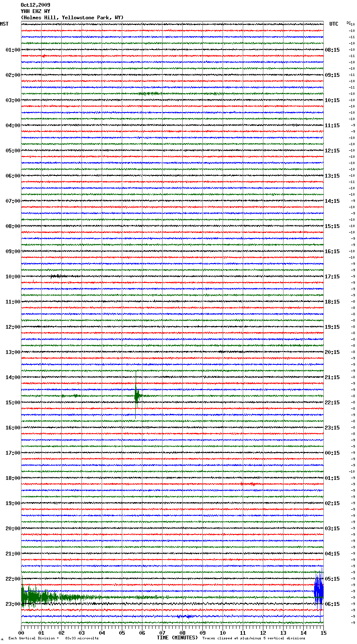Select the 14:00 MST time label
The width and height of the screenshot is (357, 644).
click(13, 377)
